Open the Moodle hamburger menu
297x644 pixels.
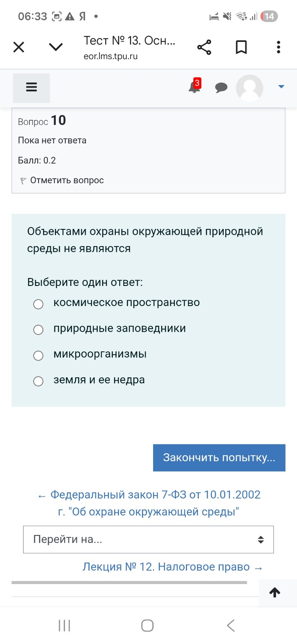31,88
